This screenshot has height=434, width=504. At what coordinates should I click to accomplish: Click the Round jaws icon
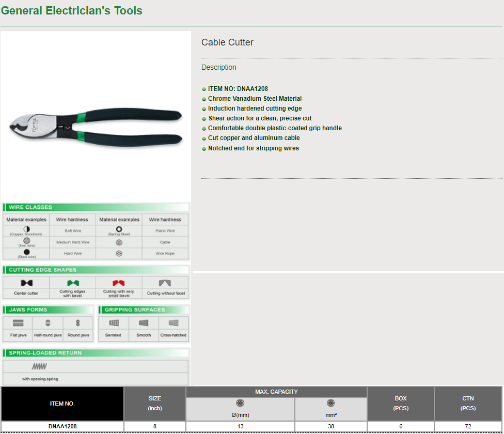(x=78, y=323)
